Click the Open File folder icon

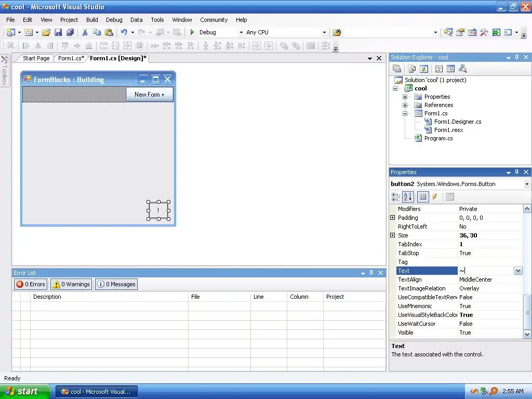tap(46, 32)
